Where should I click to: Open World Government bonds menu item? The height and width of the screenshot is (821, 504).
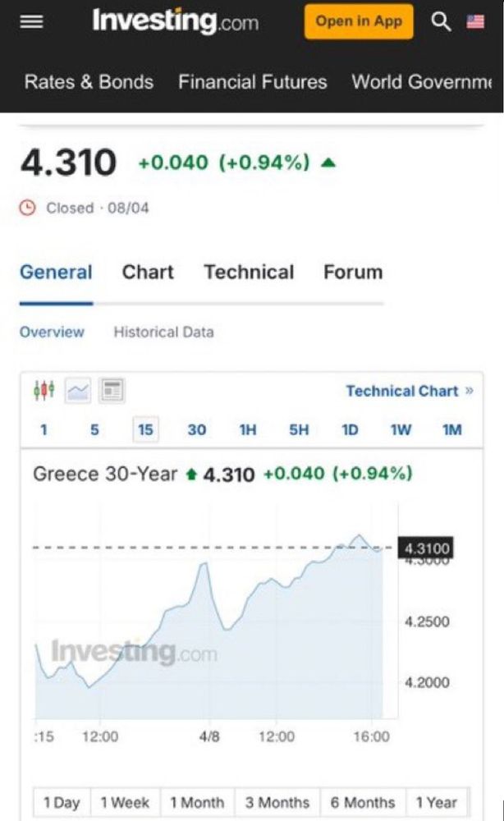pyautogui.click(x=422, y=81)
